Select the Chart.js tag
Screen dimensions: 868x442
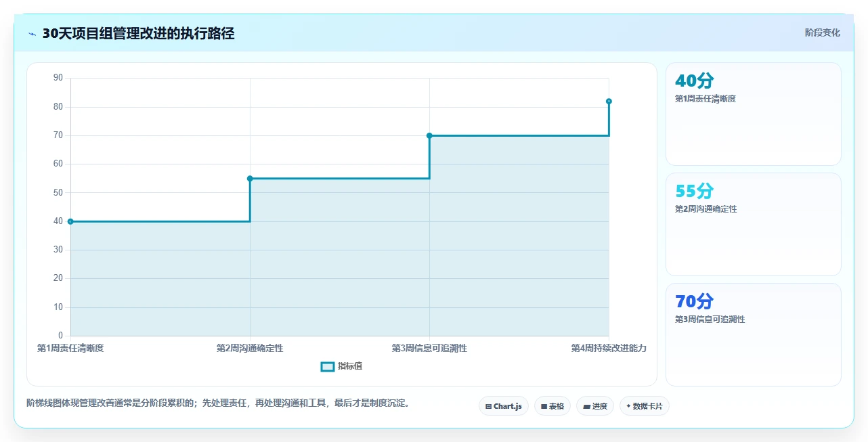(x=504, y=406)
